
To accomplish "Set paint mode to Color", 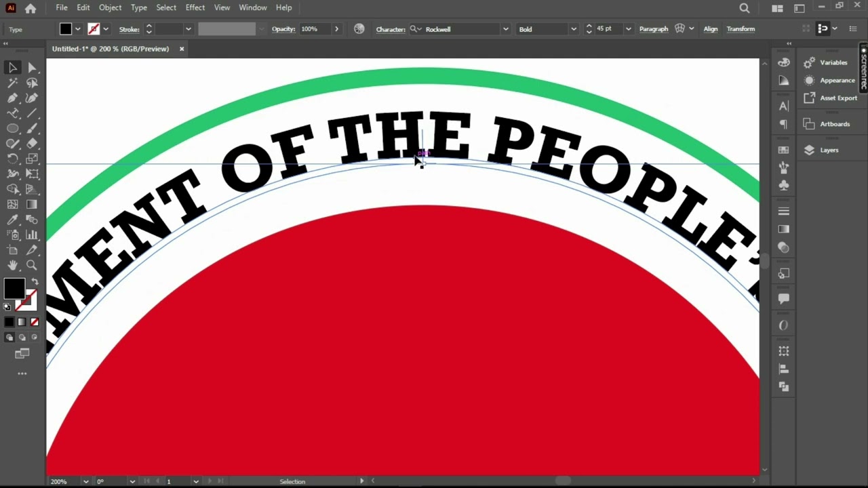I will coord(9,322).
